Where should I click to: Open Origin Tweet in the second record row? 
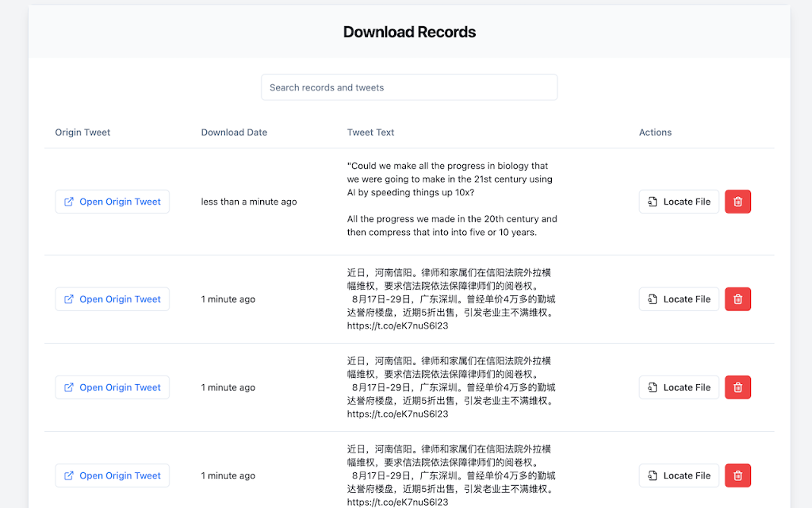pos(113,299)
